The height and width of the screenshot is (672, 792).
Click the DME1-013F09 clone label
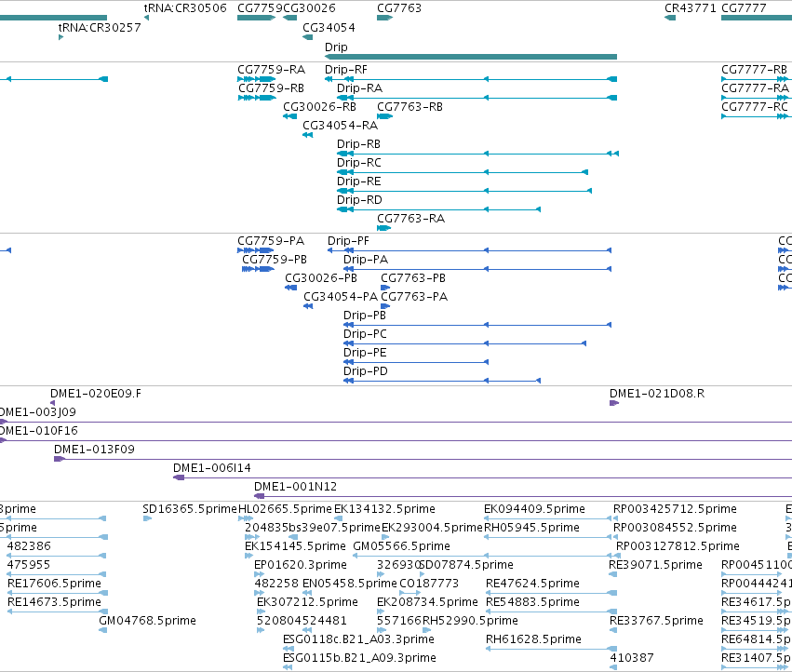pos(94,450)
